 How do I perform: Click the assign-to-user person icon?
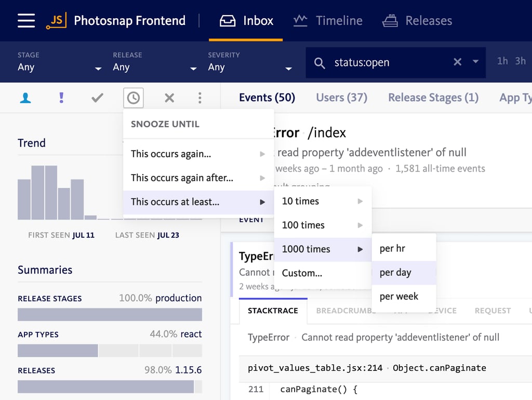[25, 98]
